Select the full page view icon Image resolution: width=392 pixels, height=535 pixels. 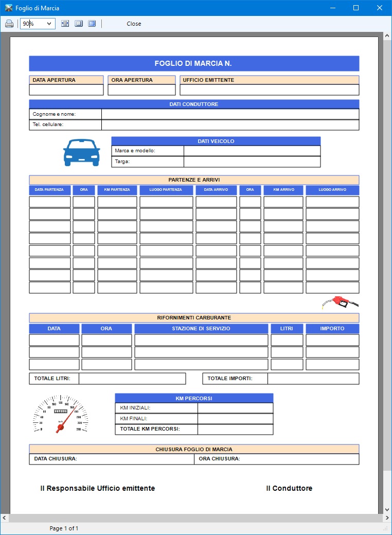click(92, 24)
